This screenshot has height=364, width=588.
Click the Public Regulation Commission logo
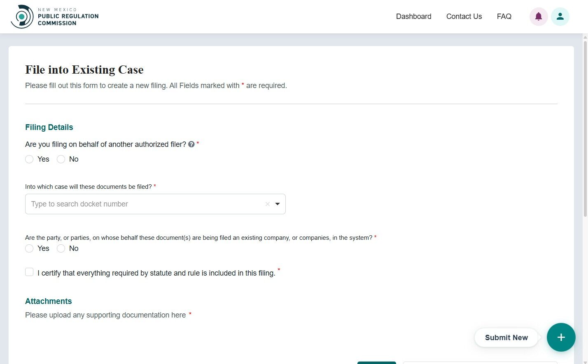click(55, 16)
